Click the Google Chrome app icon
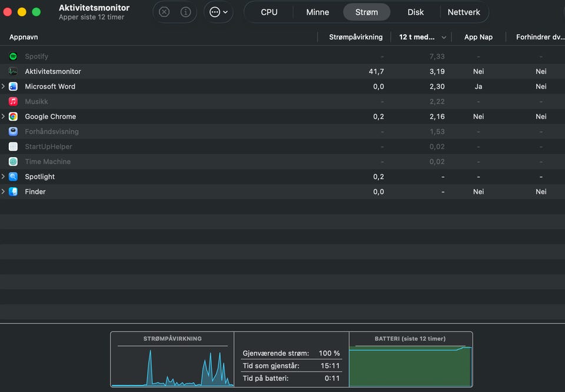Screen dimensions: 565x392 [x=13, y=117]
